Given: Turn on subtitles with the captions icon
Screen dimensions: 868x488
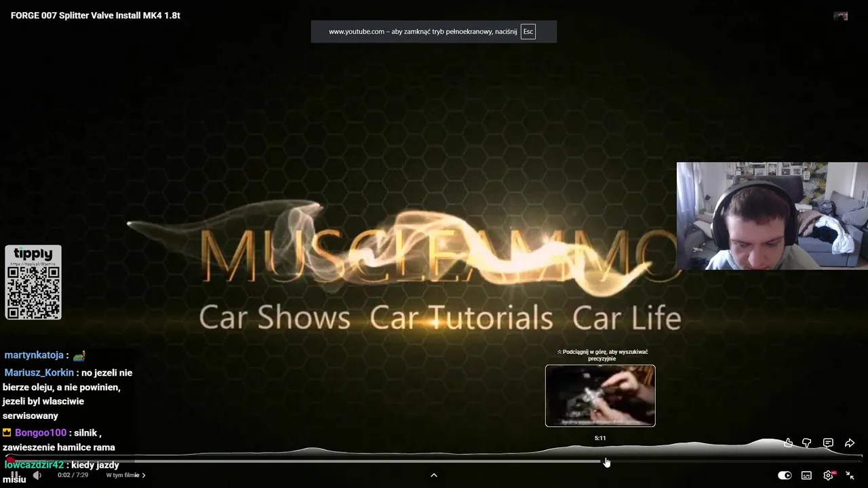Looking at the screenshot, I should (806, 475).
